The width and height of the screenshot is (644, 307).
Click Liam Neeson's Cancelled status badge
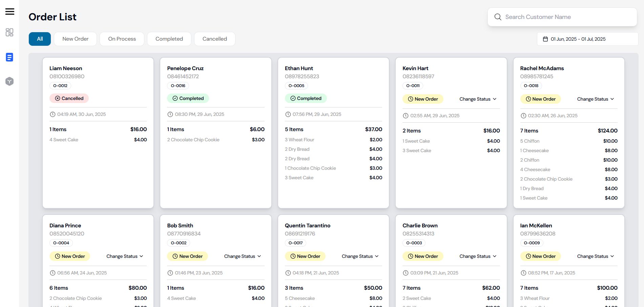[x=69, y=98]
